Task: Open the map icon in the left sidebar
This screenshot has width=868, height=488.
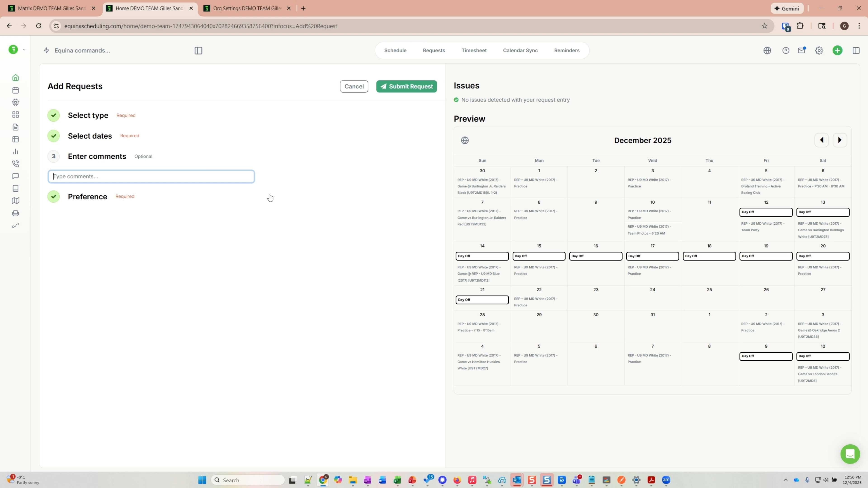Action: click(x=16, y=201)
